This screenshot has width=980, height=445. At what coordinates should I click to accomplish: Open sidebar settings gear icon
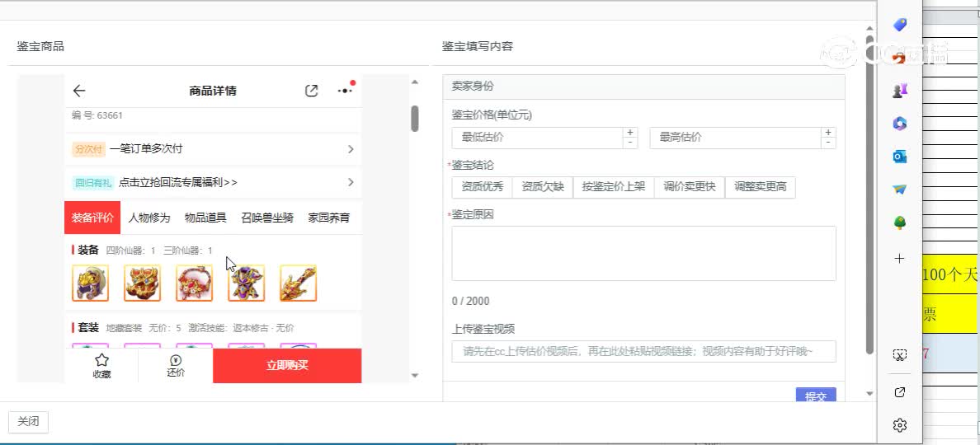pos(900,425)
